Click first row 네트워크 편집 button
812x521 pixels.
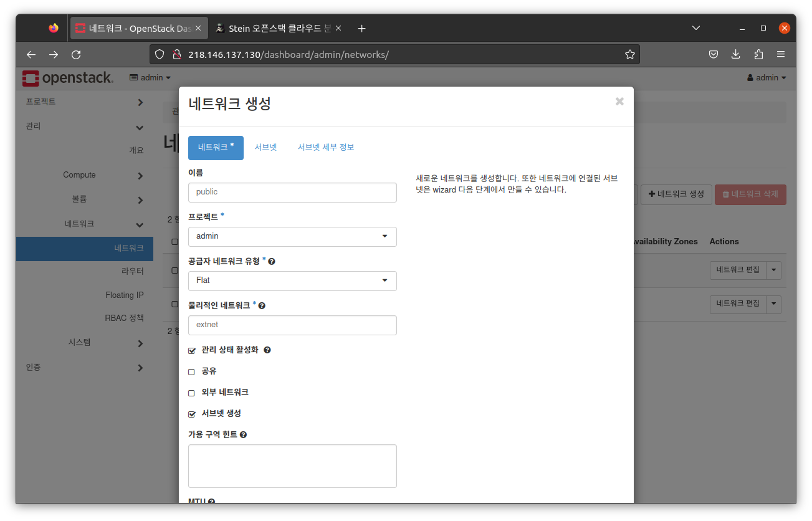click(x=738, y=270)
